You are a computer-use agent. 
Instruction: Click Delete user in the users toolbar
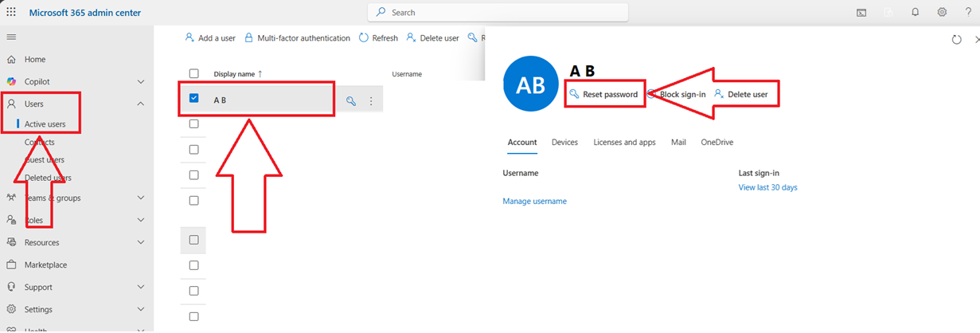click(432, 37)
